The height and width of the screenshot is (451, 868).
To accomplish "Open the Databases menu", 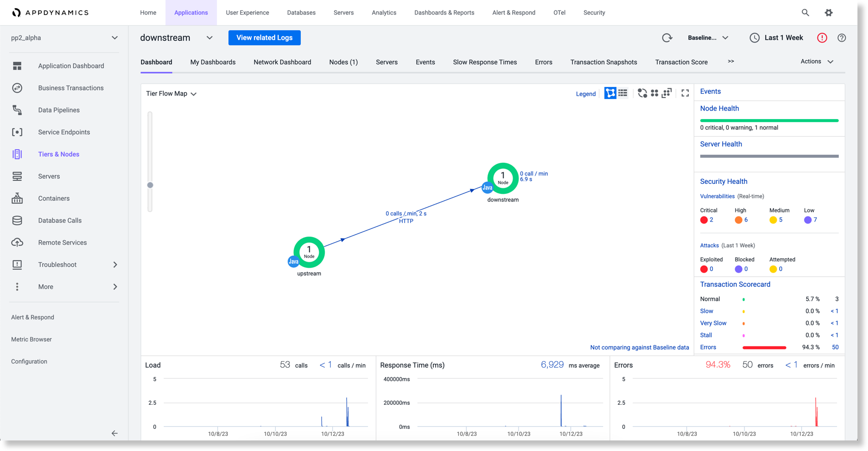I will 301,13.
